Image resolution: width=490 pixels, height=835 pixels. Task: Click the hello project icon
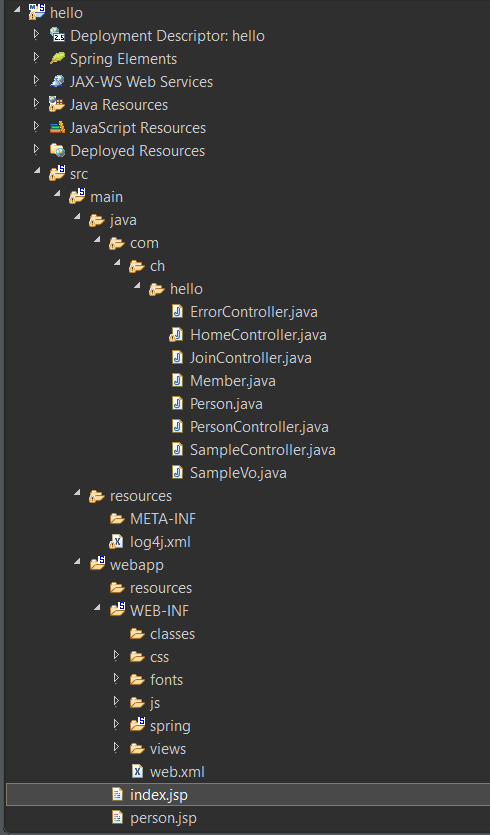pos(37,12)
